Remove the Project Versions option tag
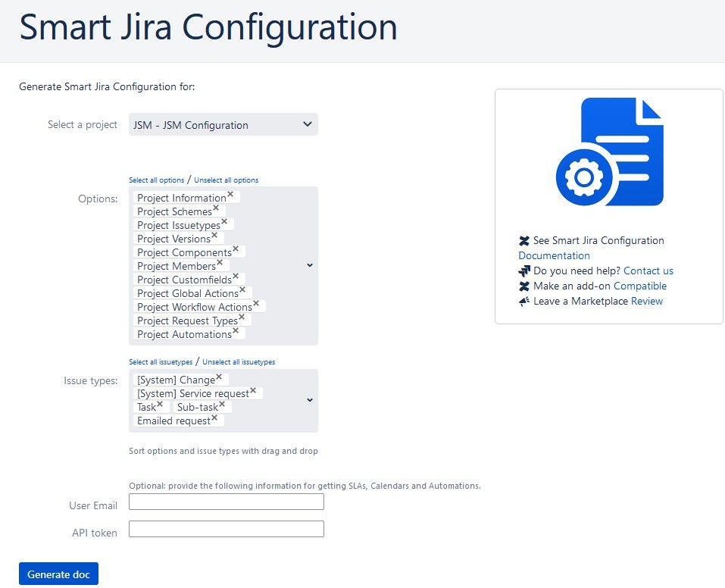This screenshot has width=725, height=588. coord(214,235)
